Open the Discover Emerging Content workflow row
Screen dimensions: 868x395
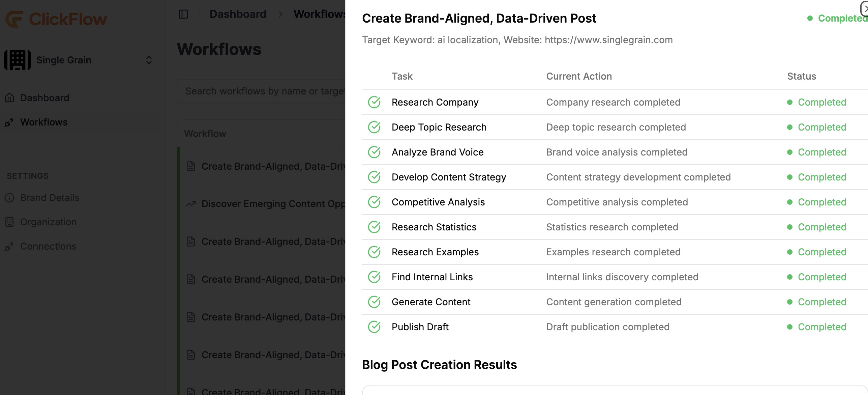point(273,204)
